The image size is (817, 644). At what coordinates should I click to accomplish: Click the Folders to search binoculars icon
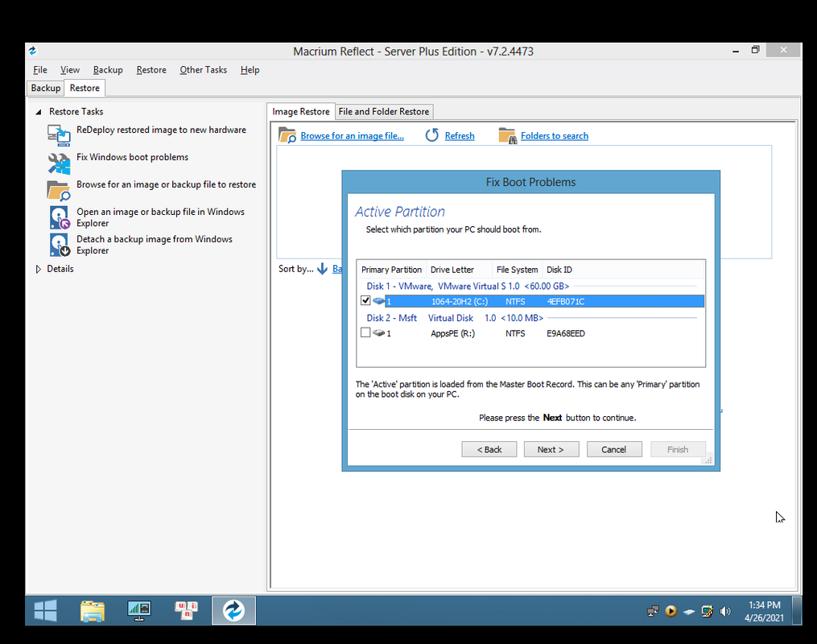507,135
